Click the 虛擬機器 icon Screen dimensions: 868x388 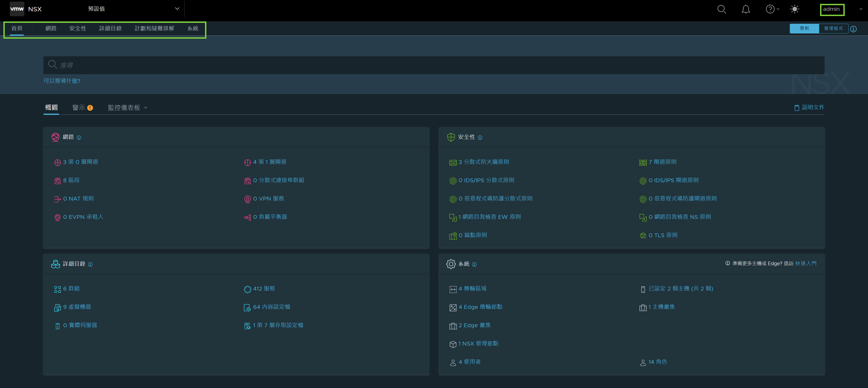(58, 308)
